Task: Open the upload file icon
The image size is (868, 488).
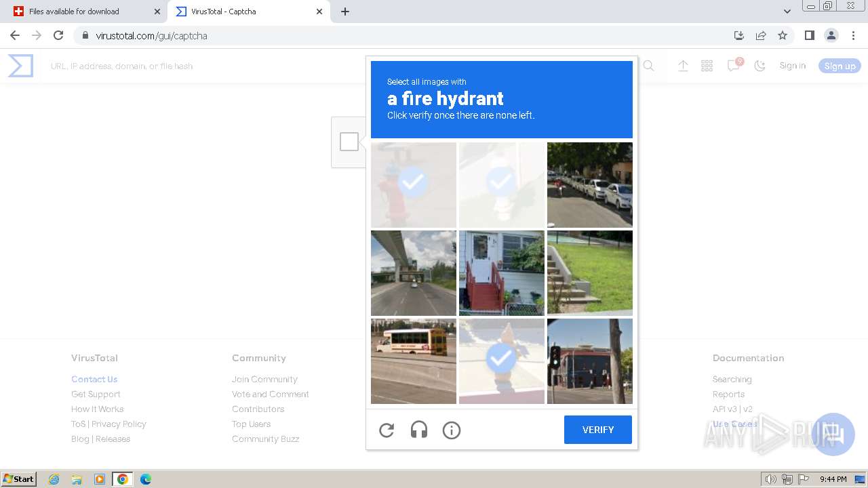Action: point(683,66)
